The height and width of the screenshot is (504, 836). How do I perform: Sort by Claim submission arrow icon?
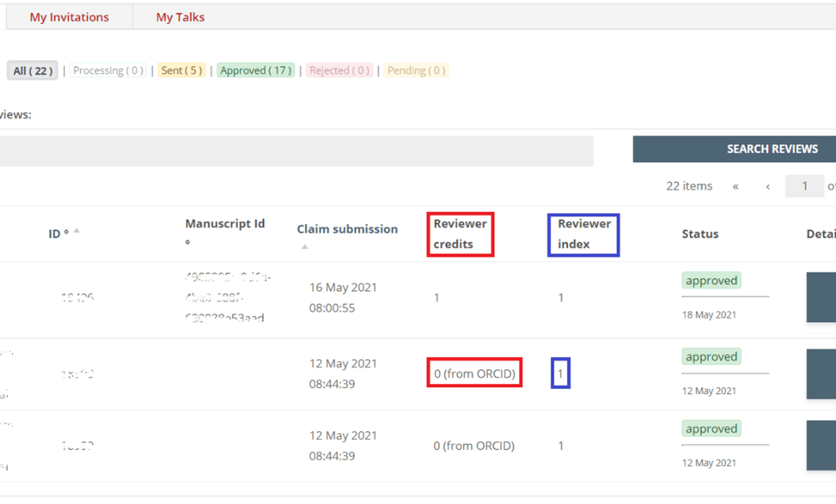click(305, 247)
